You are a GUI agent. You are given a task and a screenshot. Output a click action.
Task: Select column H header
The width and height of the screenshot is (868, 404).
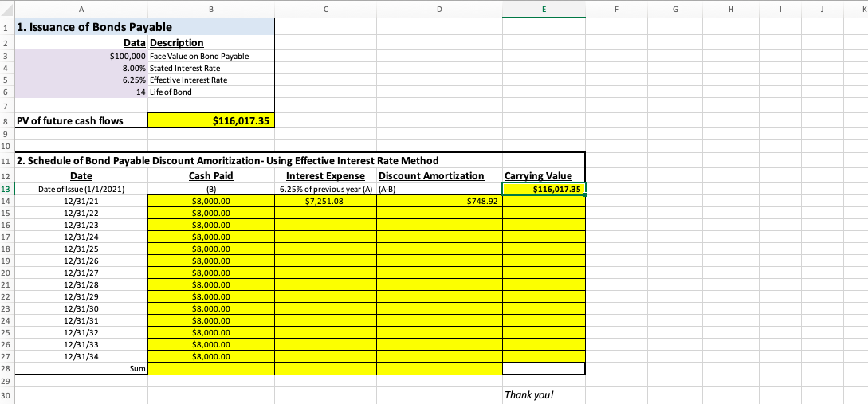(x=732, y=9)
